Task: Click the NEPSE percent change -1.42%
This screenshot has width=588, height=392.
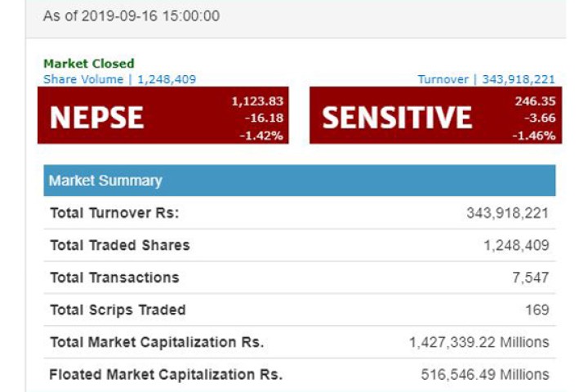Action: click(261, 136)
